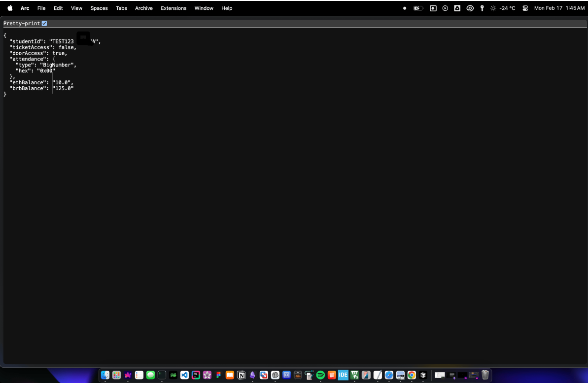Viewport: 588px width, 383px height.
Task: Click the play circle menu bar icon
Action: coord(445,8)
